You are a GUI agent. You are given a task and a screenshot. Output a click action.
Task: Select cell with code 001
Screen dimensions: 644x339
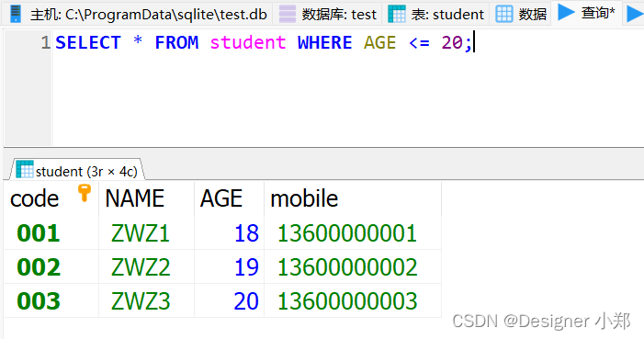pyautogui.click(x=51, y=233)
